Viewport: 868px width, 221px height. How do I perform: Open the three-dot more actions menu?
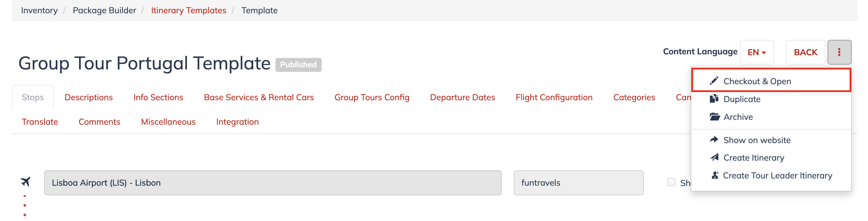(x=839, y=52)
